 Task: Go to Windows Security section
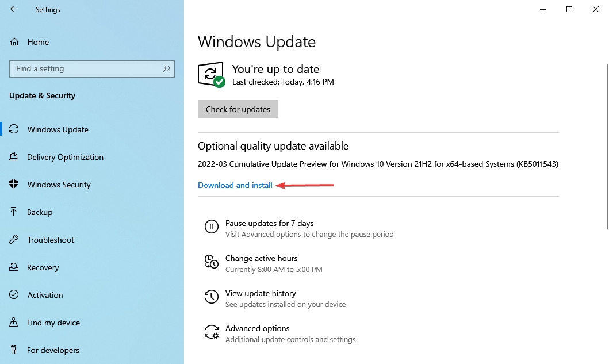click(x=59, y=185)
